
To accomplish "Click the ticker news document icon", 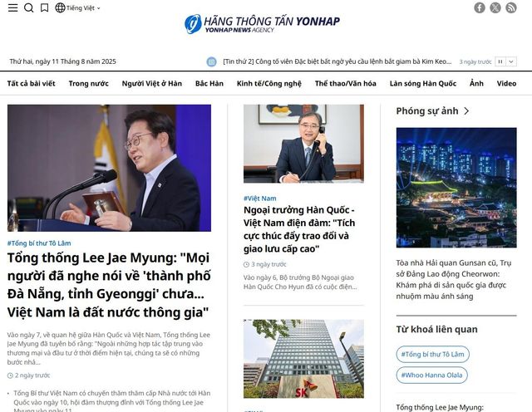I will pyautogui.click(x=209, y=61).
